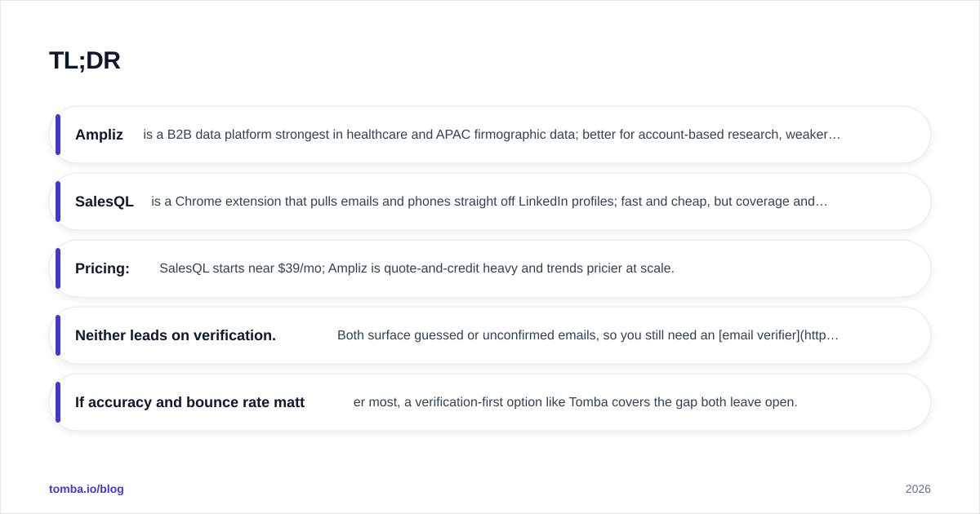Click the Ampliz B2B data platform description

click(x=492, y=135)
